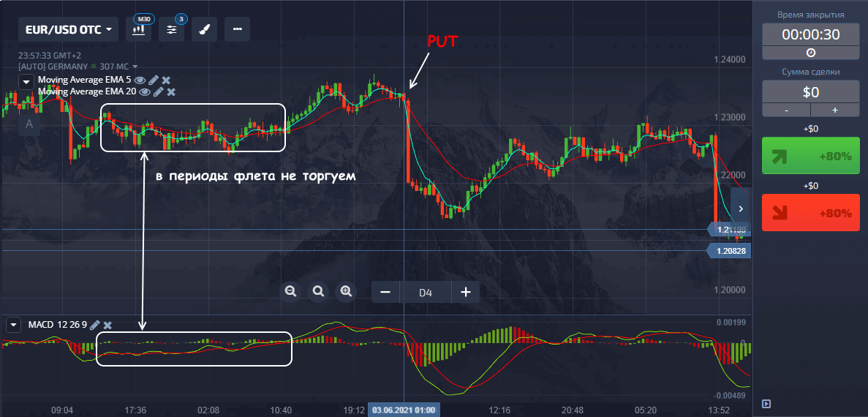Image resolution: width=868 pixels, height=417 pixels.
Task: Hide the Moving Average EMA 20 line
Action: pos(145,92)
